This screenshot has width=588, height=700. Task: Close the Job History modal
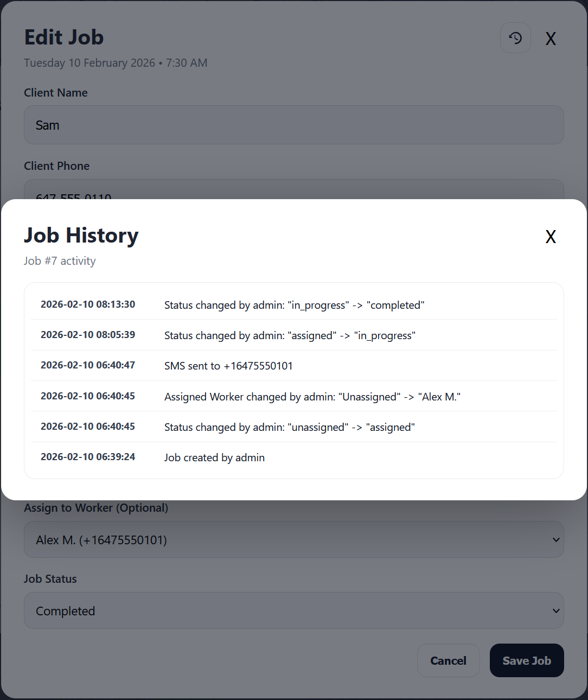551,237
